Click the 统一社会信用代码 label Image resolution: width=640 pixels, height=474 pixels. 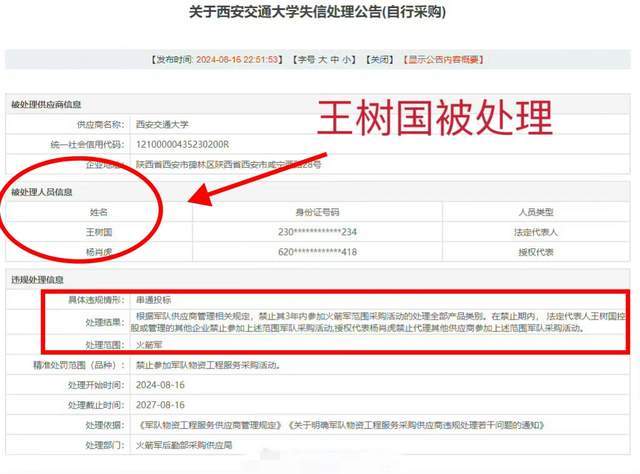pos(87,145)
